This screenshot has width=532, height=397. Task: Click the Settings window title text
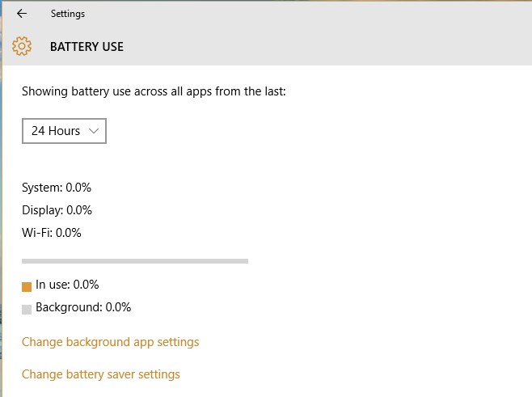pyautogui.click(x=67, y=14)
